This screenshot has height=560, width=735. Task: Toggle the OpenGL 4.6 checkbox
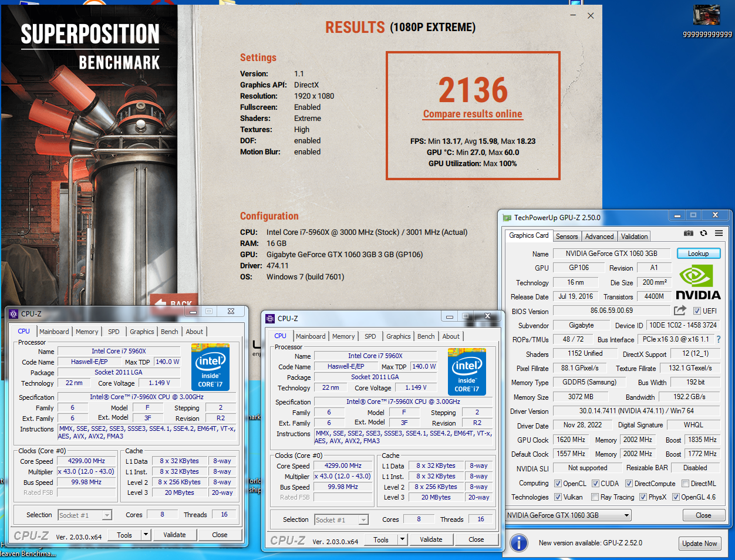[x=676, y=497]
